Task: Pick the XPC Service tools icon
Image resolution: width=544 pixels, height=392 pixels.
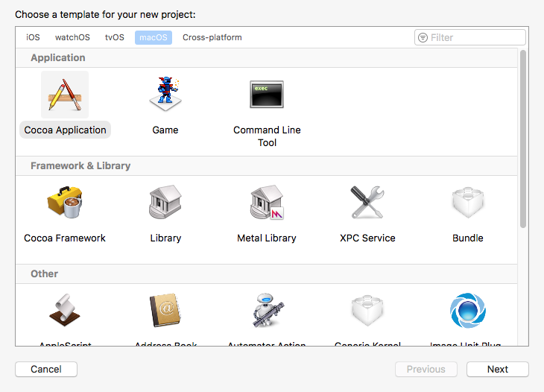Action: click(367, 202)
